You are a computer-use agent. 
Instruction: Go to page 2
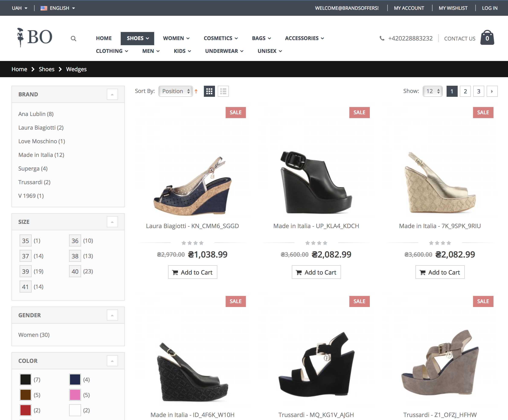(x=465, y=91)
